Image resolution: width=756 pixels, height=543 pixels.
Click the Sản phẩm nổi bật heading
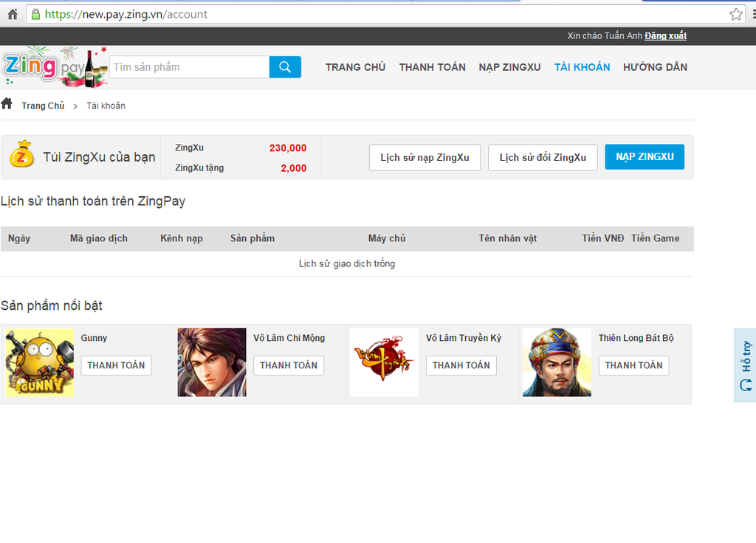click(x=52, y=305)
